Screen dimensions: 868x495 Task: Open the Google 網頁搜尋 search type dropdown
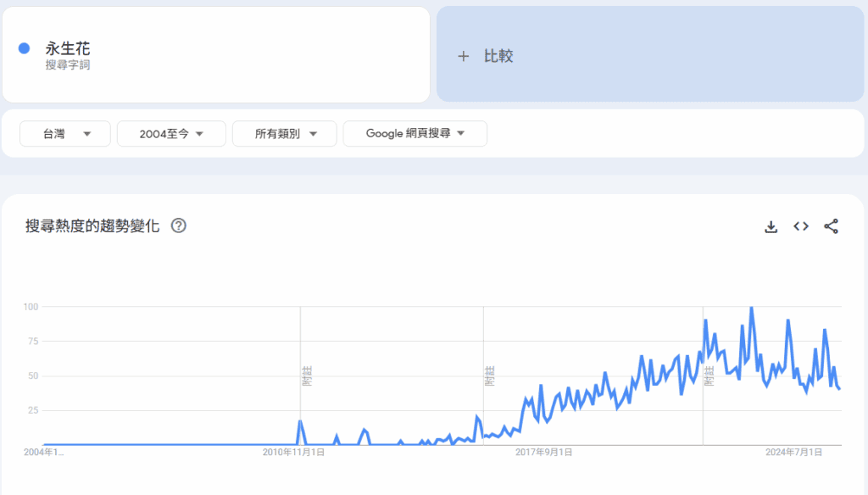[x=415, y=133]
